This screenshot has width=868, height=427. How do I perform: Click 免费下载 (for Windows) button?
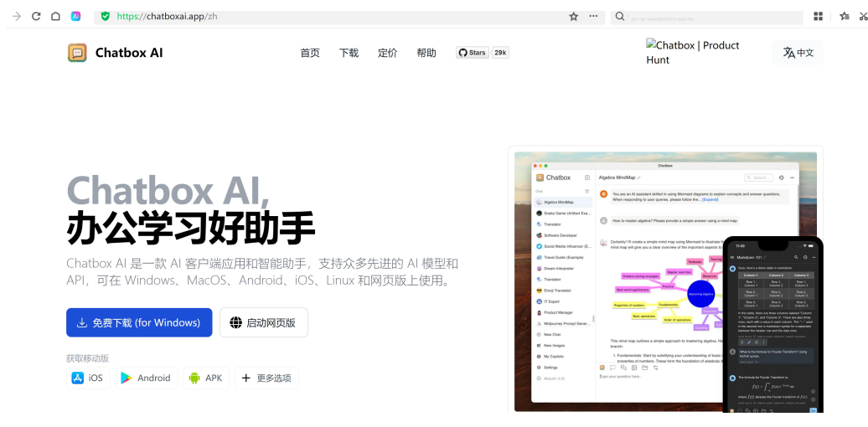point(139,322)
